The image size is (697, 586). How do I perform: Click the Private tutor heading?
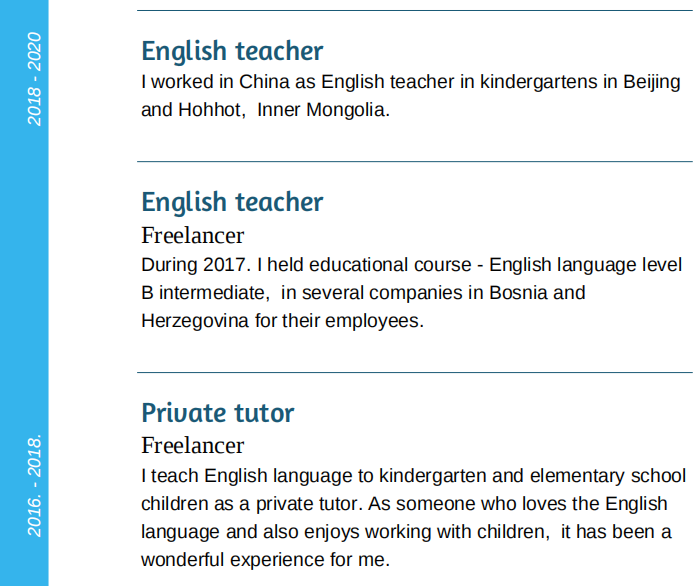pos(217,413)
